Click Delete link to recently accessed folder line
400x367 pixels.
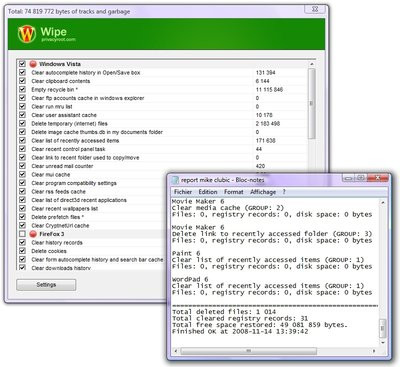tap(272, 234)
